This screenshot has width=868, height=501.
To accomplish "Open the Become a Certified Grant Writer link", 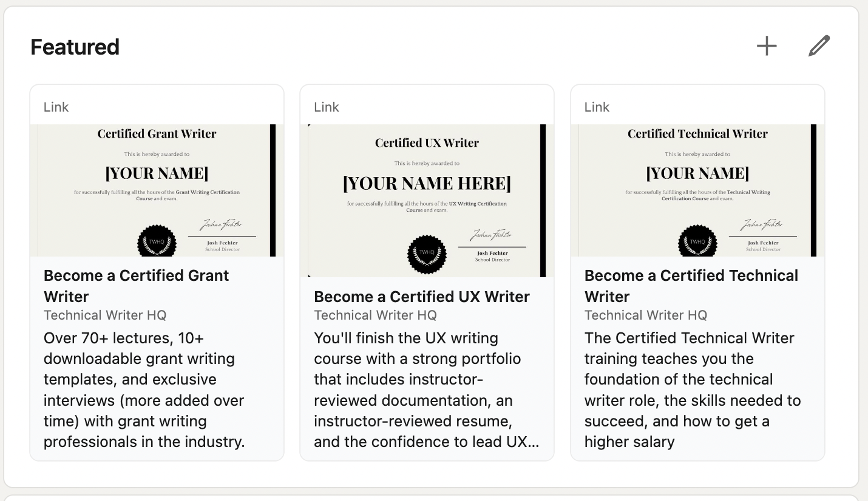I will (x=136, y=285).
